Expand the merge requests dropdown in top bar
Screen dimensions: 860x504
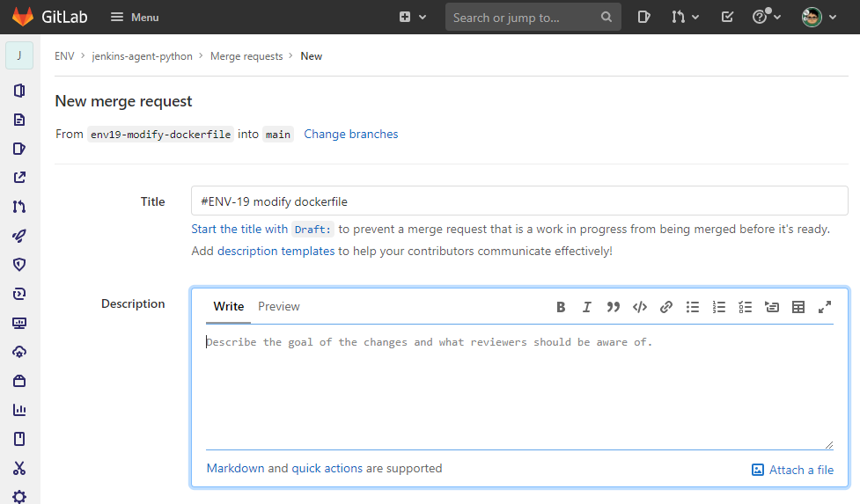click(685, 17)
